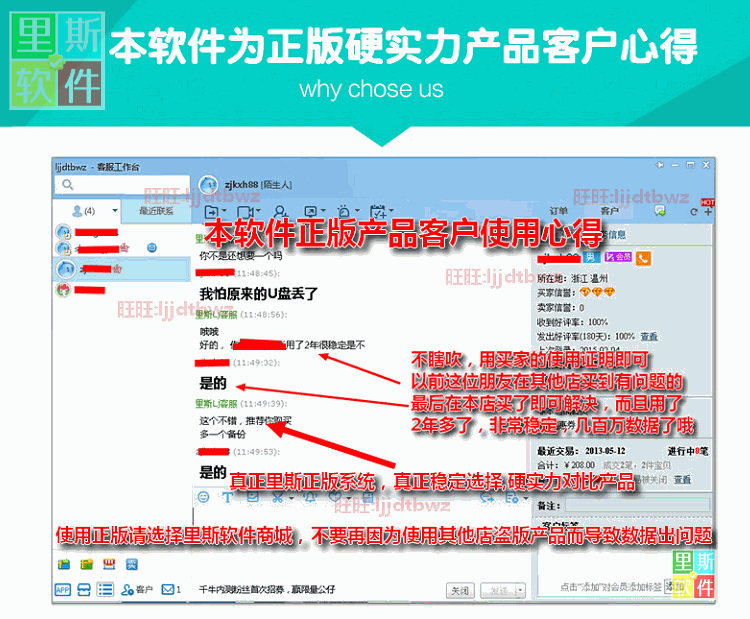Click the send picture icon
This screenshot has width=750, height=619.
pos(253,497)
